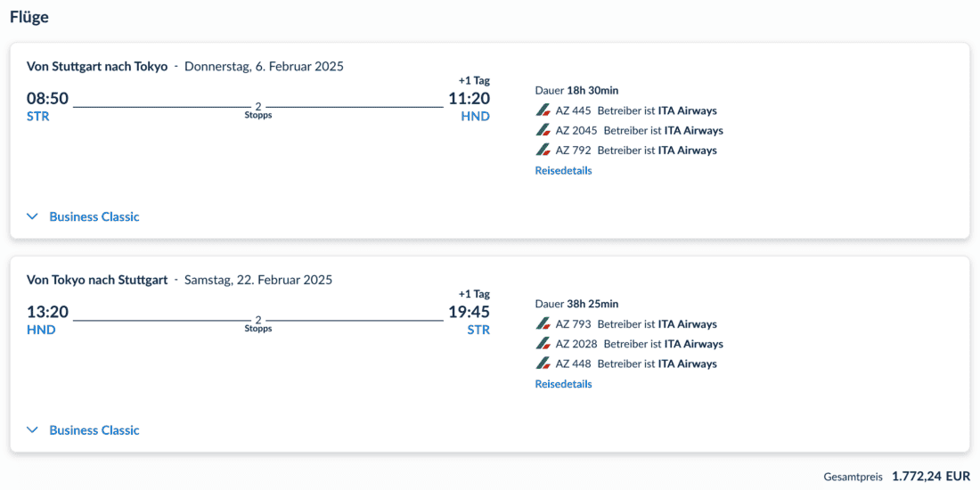Click the 2 Stopps label on outbound flight
The image size is (980, 490).
click(x=258, y=110)
